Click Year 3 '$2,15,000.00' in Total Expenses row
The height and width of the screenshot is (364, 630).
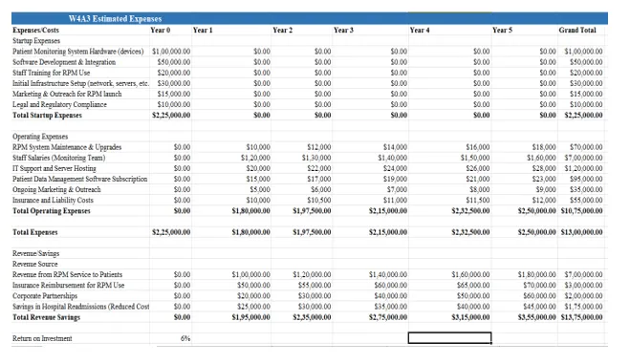coord(388,232)
